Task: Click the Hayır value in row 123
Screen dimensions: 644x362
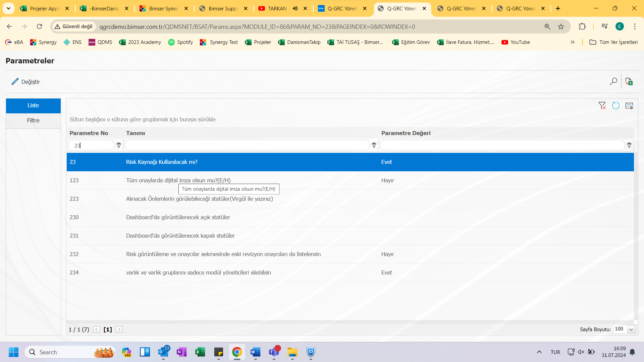Action: [x=387, y=180]
